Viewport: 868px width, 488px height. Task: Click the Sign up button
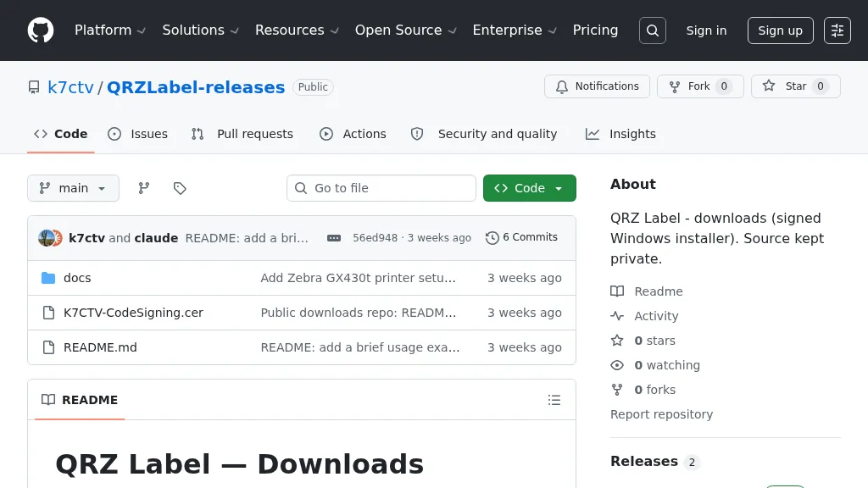pos(780,30)
